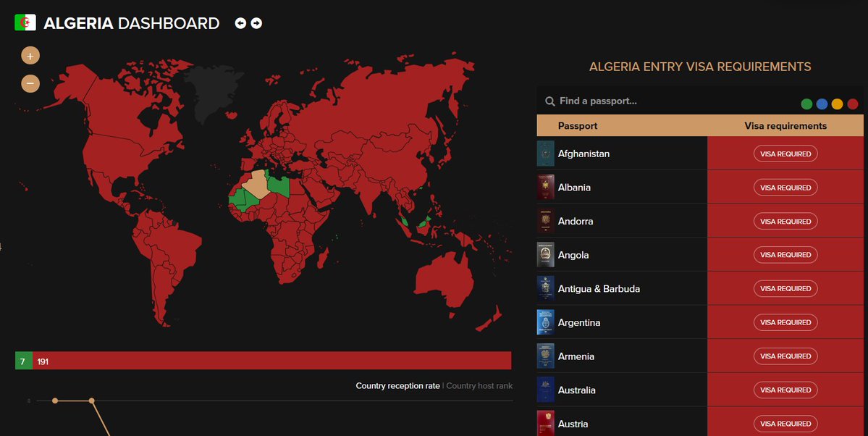Filter by blue visa dot

tap(822, 104)
